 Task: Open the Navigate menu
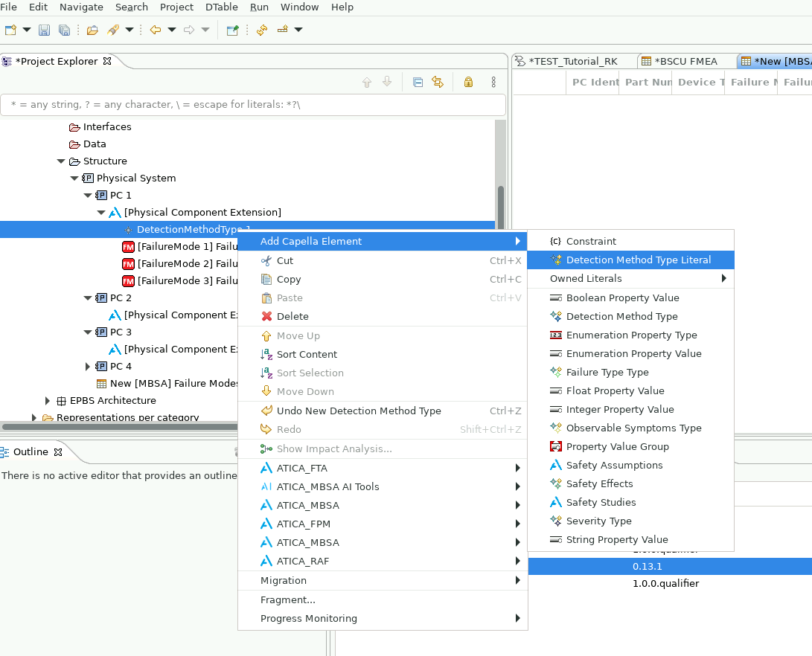pyautogui.click(x=81, y=7)
